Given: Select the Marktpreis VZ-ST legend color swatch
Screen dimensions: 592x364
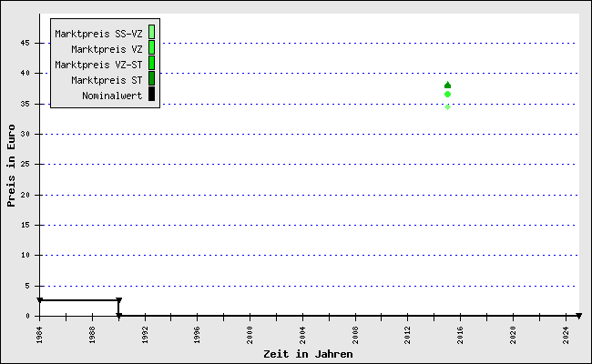Looking at the screenshot, I should point(151,64).
